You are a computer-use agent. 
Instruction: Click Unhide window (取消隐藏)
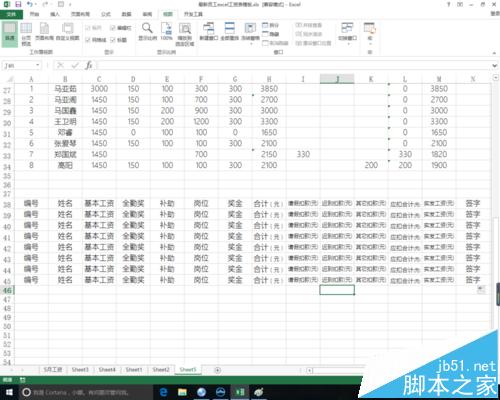pos(275,43)
